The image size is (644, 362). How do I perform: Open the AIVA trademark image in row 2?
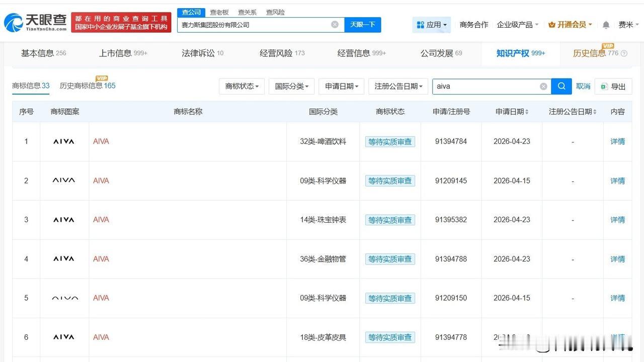[64, 180]
